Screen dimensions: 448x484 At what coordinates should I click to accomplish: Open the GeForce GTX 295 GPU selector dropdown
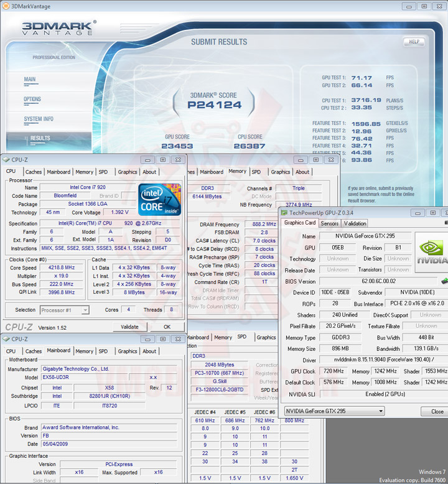click(334, 411)
